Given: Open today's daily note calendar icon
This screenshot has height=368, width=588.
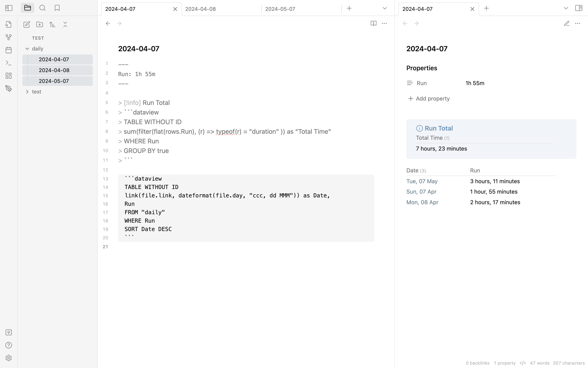Looking at the screenshot, I should [x=9, y=50].
